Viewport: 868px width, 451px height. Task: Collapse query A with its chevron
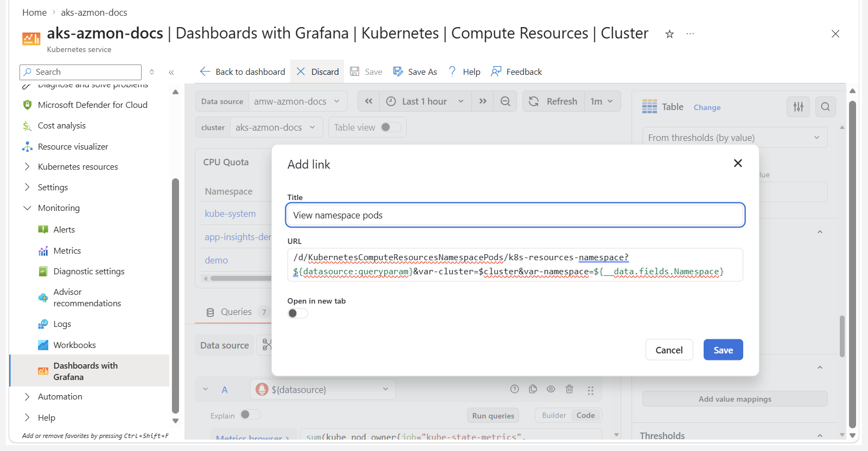pyautogui.click(x=206, y=389)
